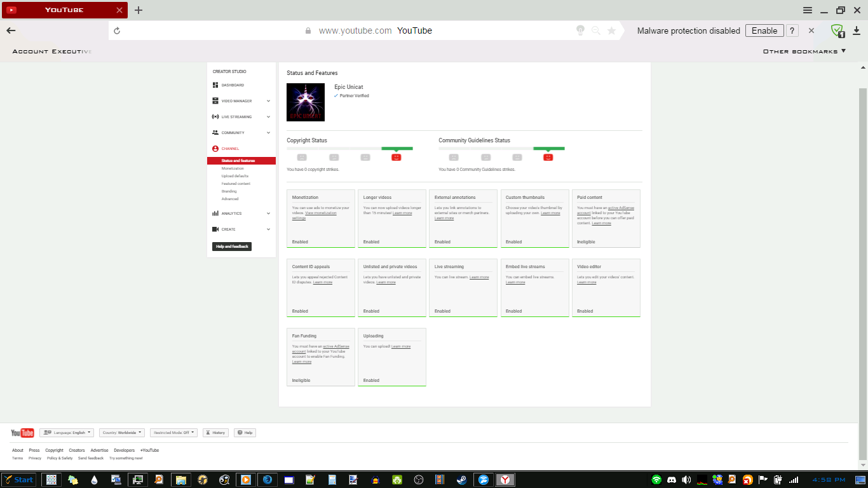Click the red Channel person icon
This screenshot has width=868, height=488.
[215, 149]
